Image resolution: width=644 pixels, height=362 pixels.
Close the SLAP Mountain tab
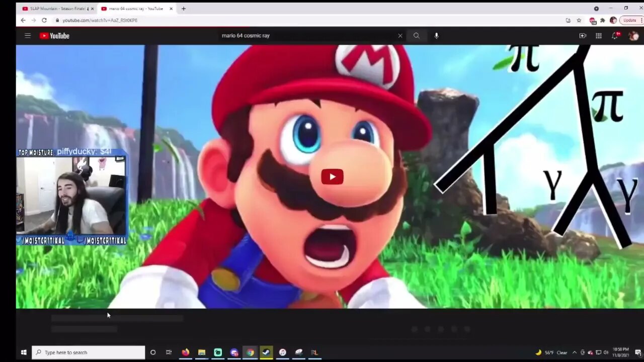[x=92, y=9]
